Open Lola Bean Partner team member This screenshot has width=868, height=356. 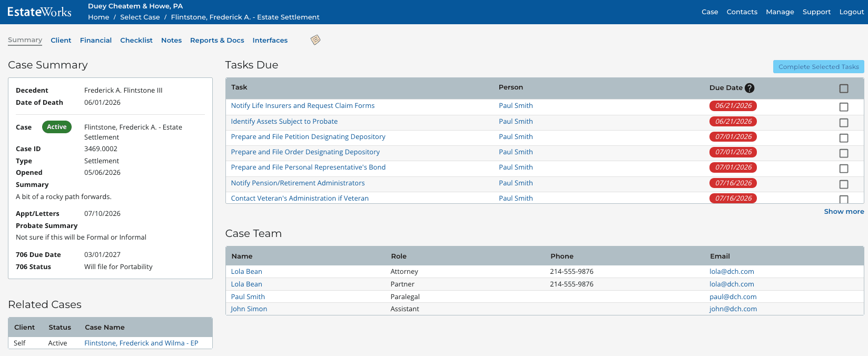point(246,284)
